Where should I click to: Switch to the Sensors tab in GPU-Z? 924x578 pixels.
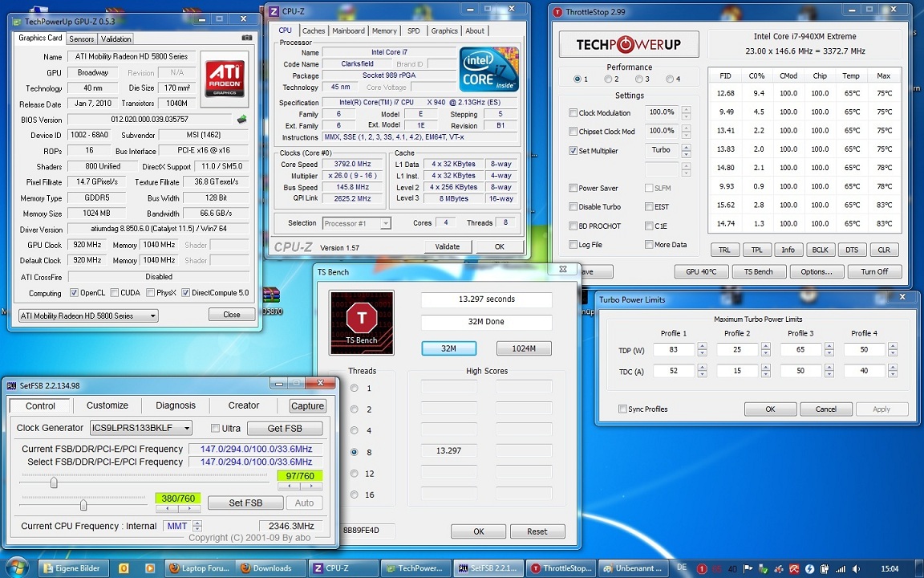pyautogui.click(x=81, y=39)
